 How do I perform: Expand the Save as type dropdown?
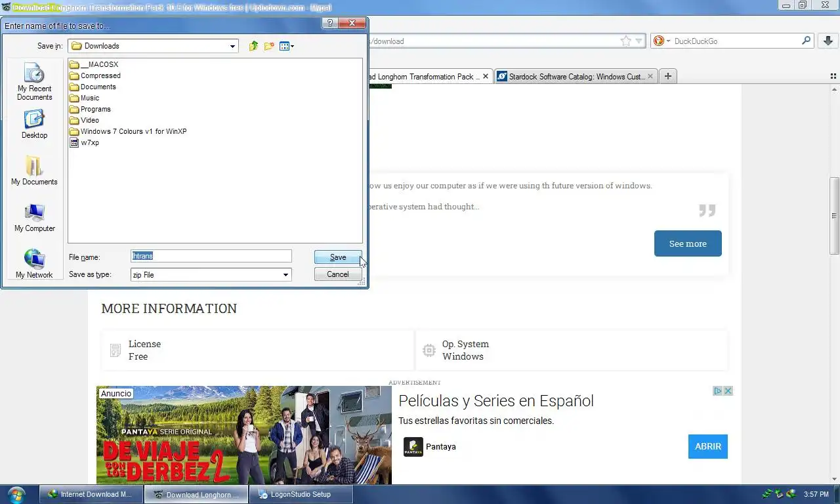(285, 275)
